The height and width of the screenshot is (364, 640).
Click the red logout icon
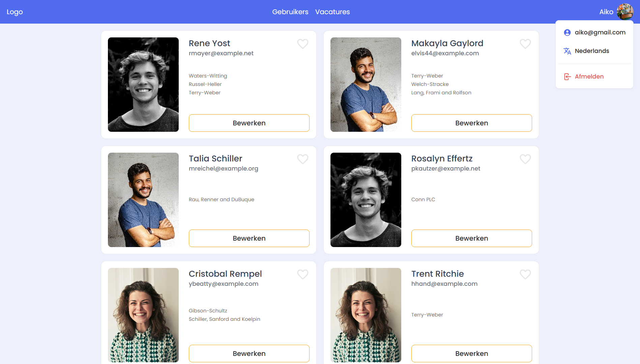point(567,77)
